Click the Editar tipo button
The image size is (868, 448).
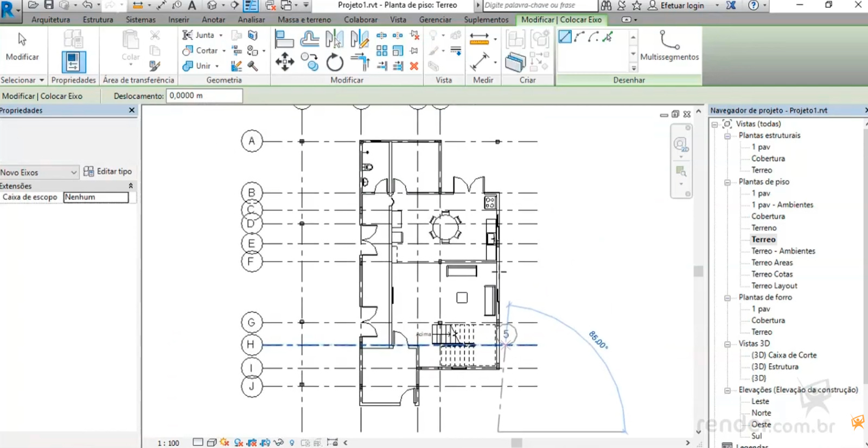[x=108, y=172]
